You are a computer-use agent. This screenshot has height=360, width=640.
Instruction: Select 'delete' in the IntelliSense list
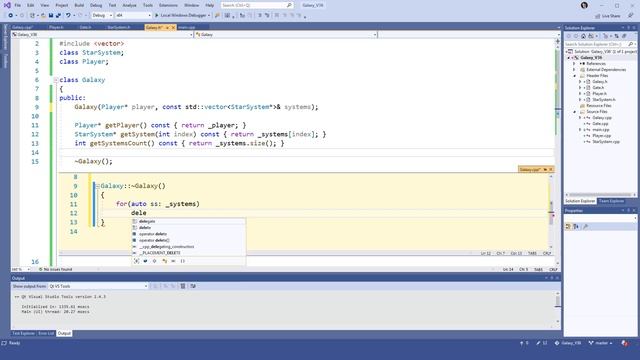(189, 228)
